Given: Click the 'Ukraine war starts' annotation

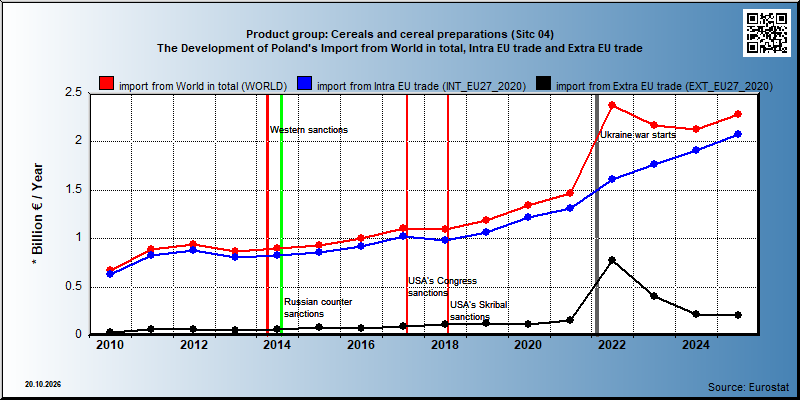Looking at the screenshot, I should pos(638,135).
